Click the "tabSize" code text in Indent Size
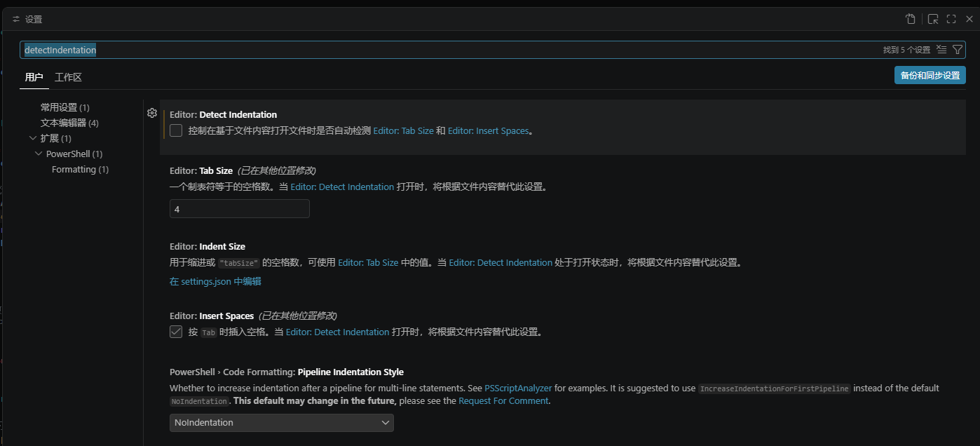This screenshot has width=980, height=446. 239,263
